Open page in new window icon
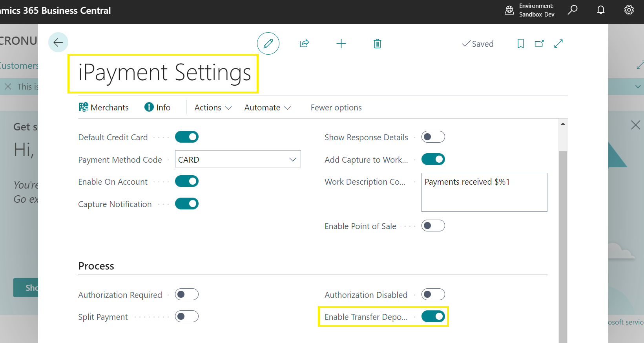The height and width of the screenshot is (343, 644). pos(539,44)
